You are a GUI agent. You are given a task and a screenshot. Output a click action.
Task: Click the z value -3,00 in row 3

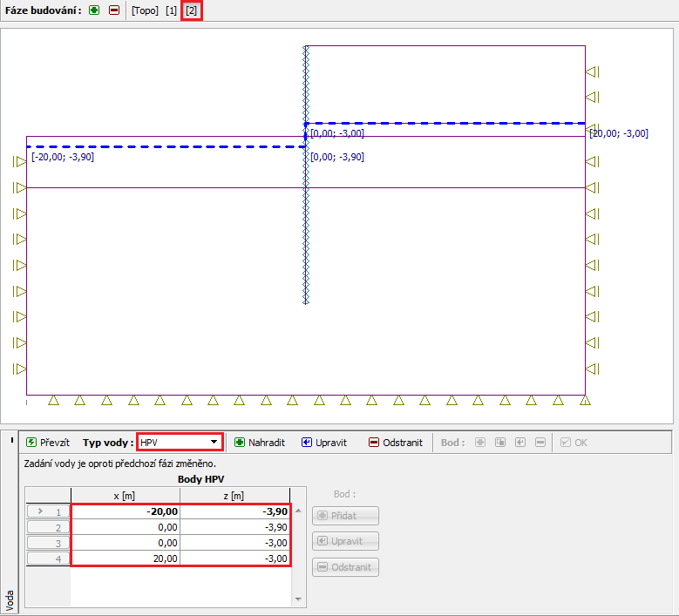[x=234, y=543]
